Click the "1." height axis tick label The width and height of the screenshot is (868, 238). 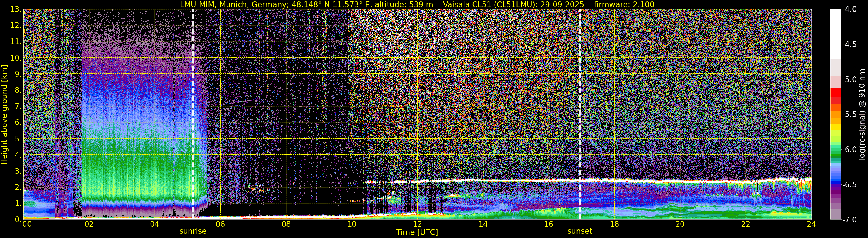coord(18,204)
